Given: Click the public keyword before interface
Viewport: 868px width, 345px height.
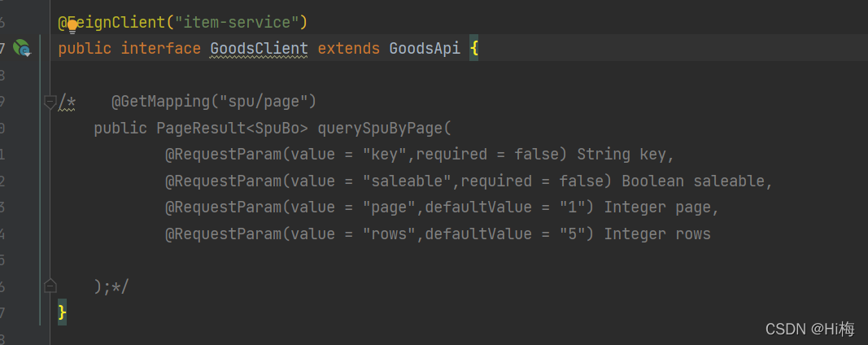Looking at the screenshot, I should tap(85, 49).
